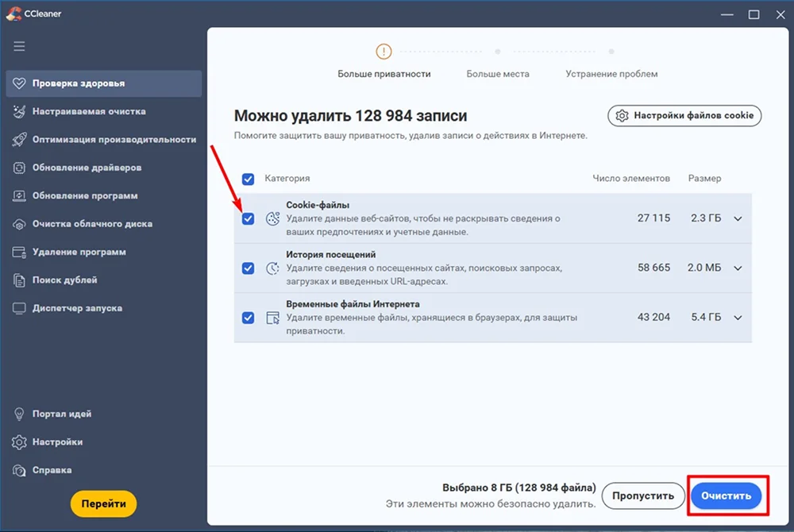Click the rocket icon for Performance Optimization
This screenshot has height=532, width=794.
click(19, 140)
